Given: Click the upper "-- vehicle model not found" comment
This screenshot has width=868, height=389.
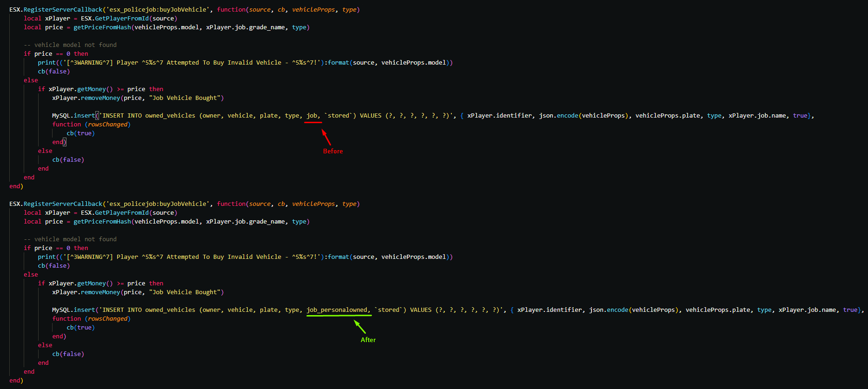Looking at the screenshot, I should 70,45.
